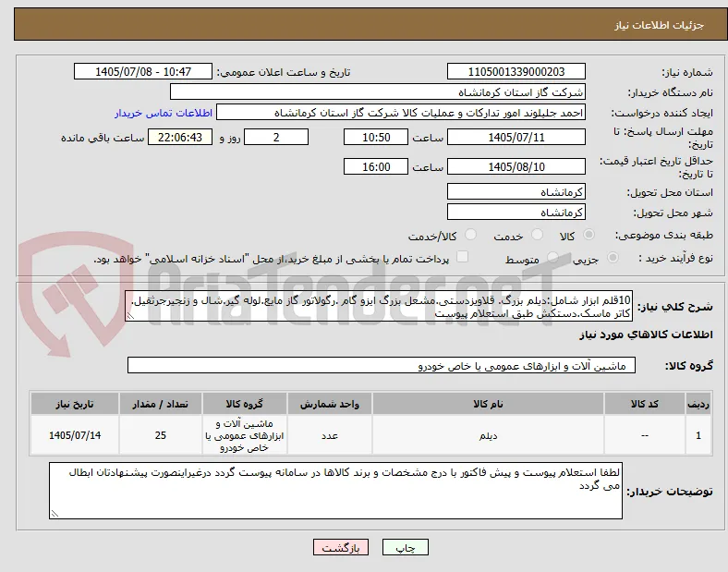The width and height of the screenshot is (728, 572).
Task: Click the validity time field 16:00
Action: (x=376, y=166)
